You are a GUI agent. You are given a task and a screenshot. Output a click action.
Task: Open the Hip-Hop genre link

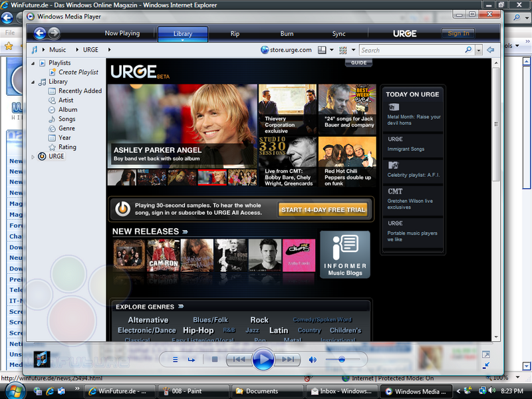(198, 331)
